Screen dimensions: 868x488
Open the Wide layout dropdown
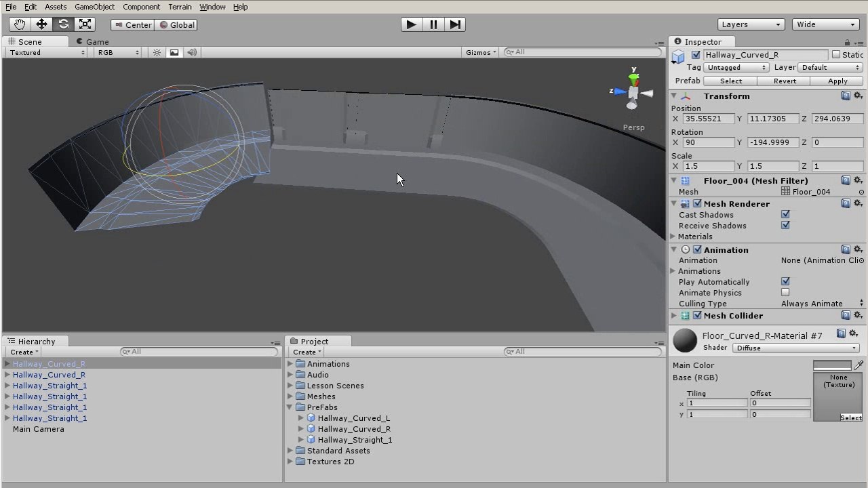[826, 24]
